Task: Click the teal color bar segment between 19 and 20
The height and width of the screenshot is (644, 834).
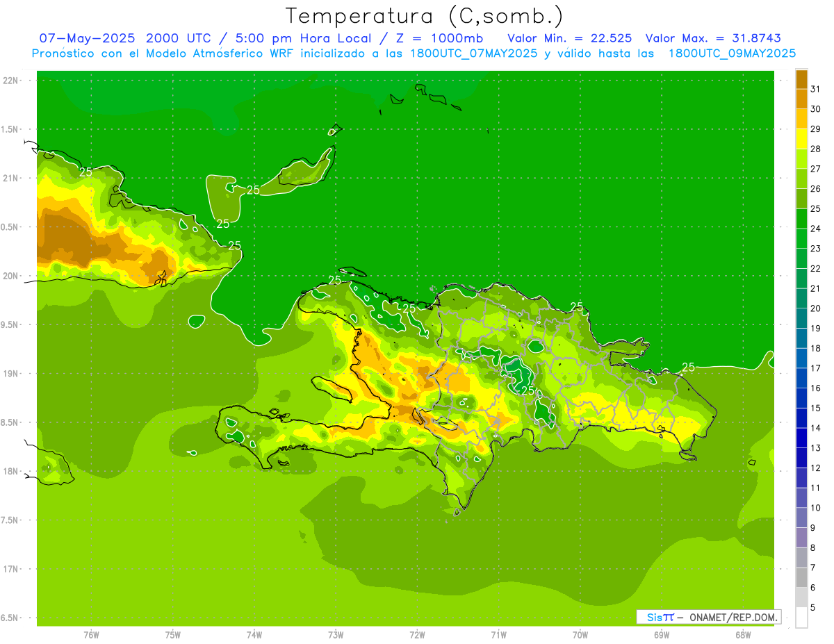Action: pyautogui.click(x=801, y=317)
